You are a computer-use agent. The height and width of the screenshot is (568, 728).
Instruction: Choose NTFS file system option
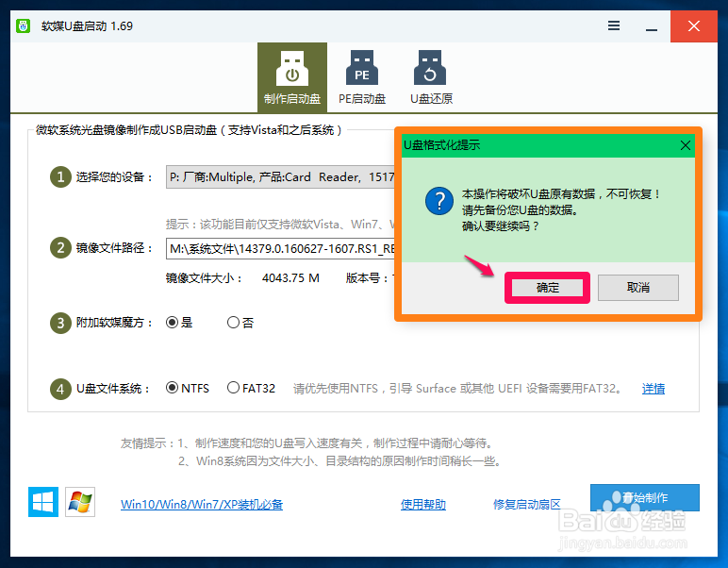tap(188, 388)
